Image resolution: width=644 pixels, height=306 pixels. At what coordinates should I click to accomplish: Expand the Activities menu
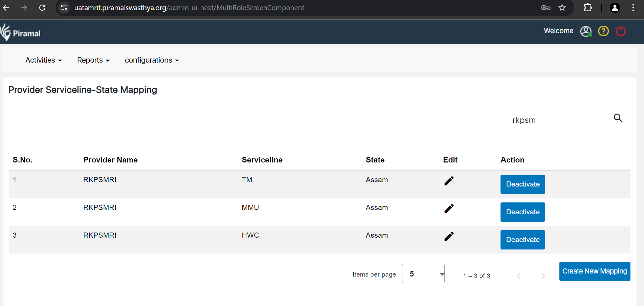(x=43, y=60)
